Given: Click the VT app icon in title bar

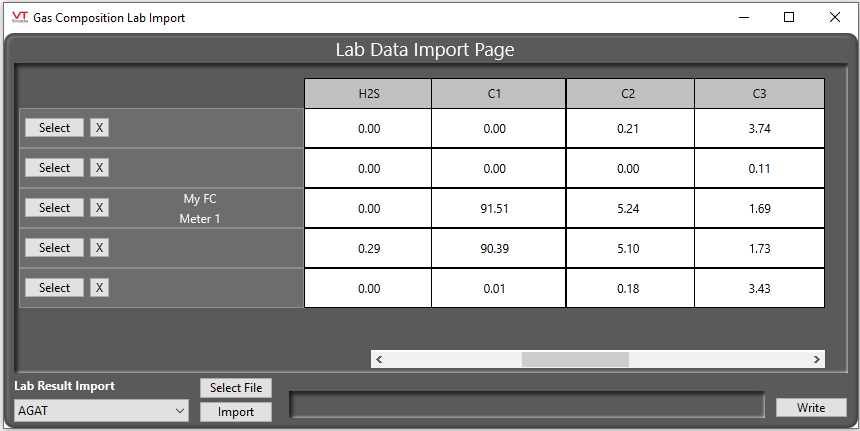Looking at the screenshot, I should 18,17.
